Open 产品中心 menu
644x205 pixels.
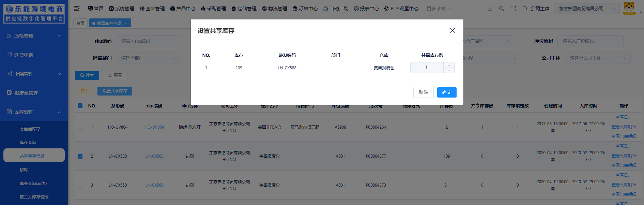(183, 9)
